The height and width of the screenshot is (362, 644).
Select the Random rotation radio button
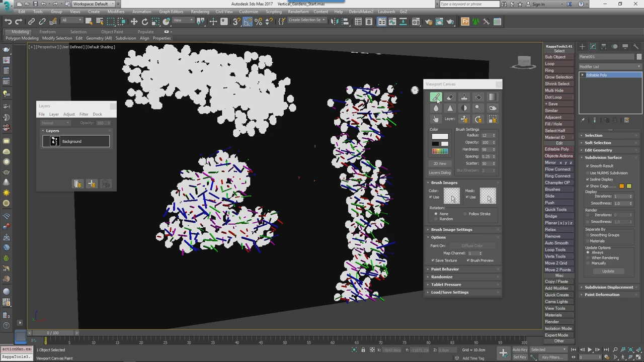click(x=436, y=219)
